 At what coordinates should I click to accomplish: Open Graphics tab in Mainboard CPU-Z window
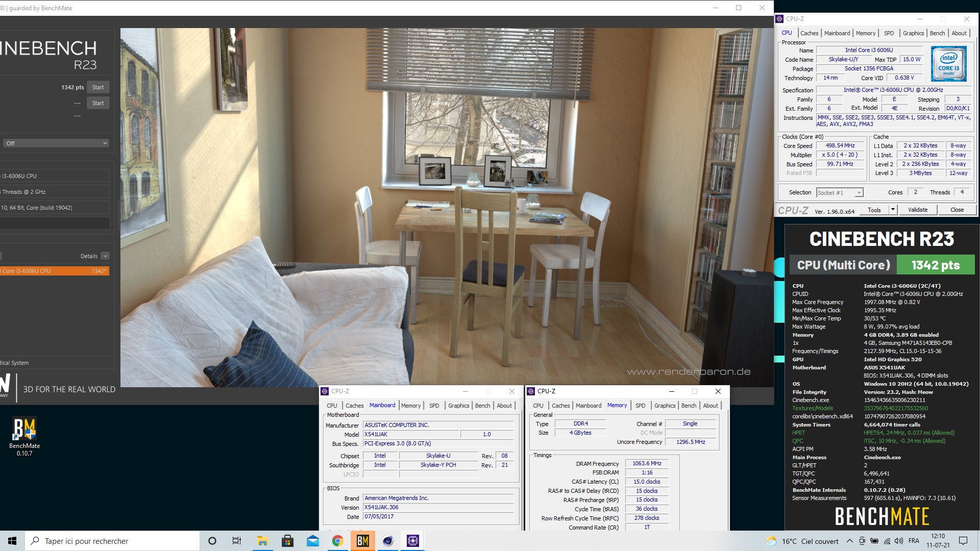pos(458,406)
